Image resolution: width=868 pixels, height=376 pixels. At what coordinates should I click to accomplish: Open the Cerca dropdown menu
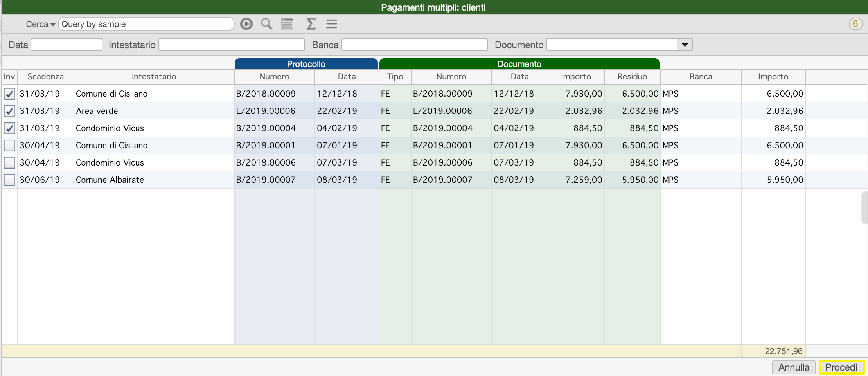[x=40, y=24]
